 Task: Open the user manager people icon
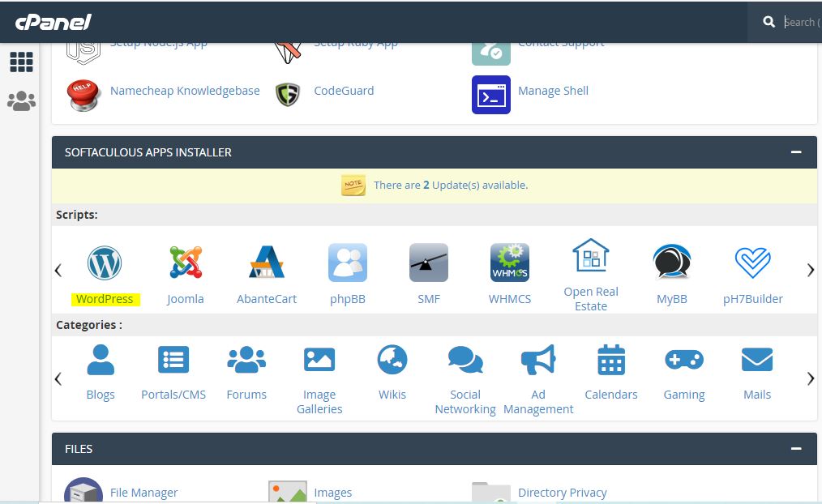pos(22,100)
